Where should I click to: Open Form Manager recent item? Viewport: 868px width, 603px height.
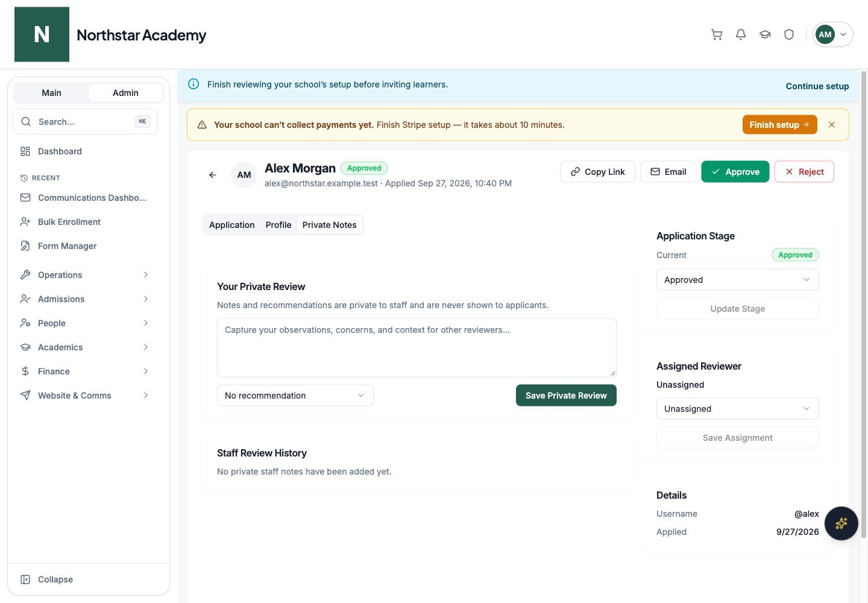[85, 246]
